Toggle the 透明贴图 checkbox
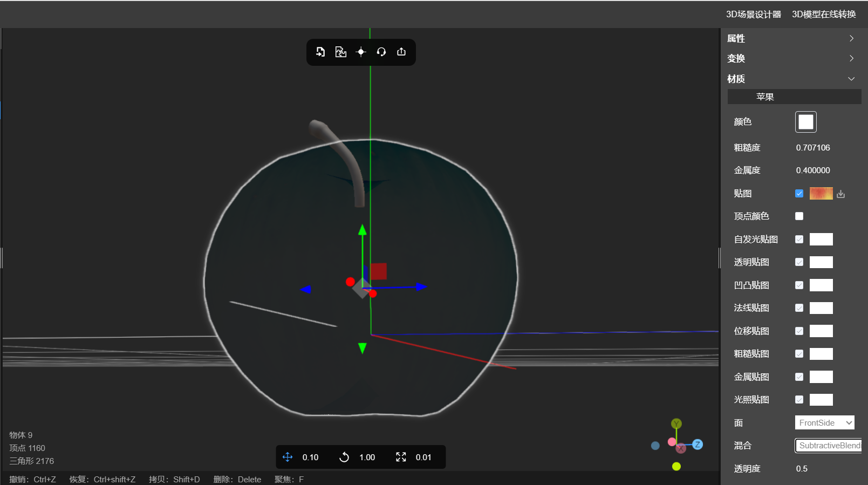This screenshot has width=868, height=485. 799,262
